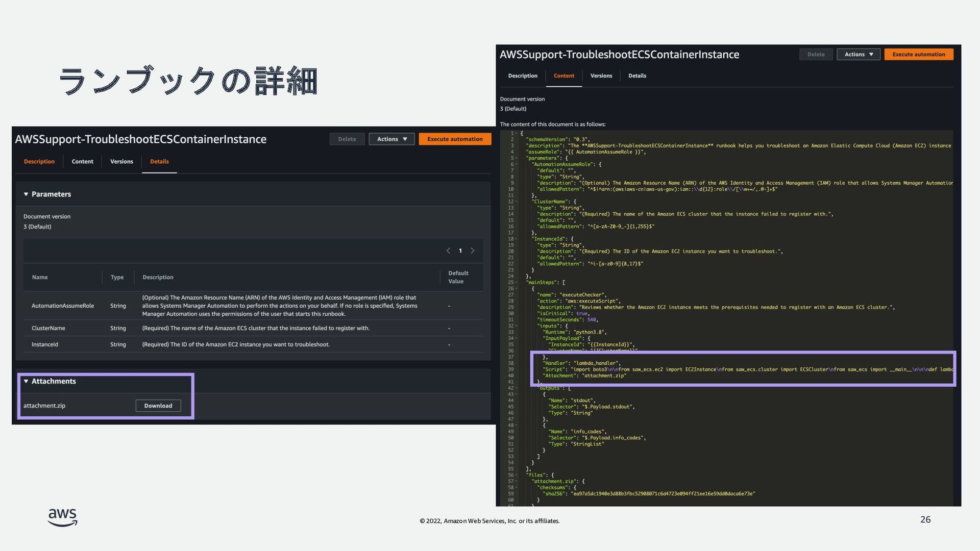This screenshot has width=980, height=551.
Task: Fold mainSteps block at line 25
Action: pos(517,282)
